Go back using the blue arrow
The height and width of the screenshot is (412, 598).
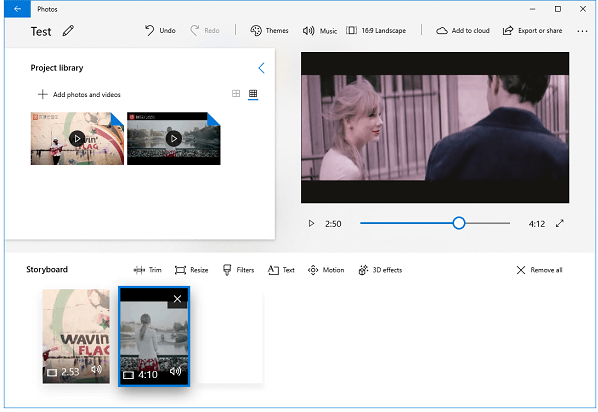[18, 9]
